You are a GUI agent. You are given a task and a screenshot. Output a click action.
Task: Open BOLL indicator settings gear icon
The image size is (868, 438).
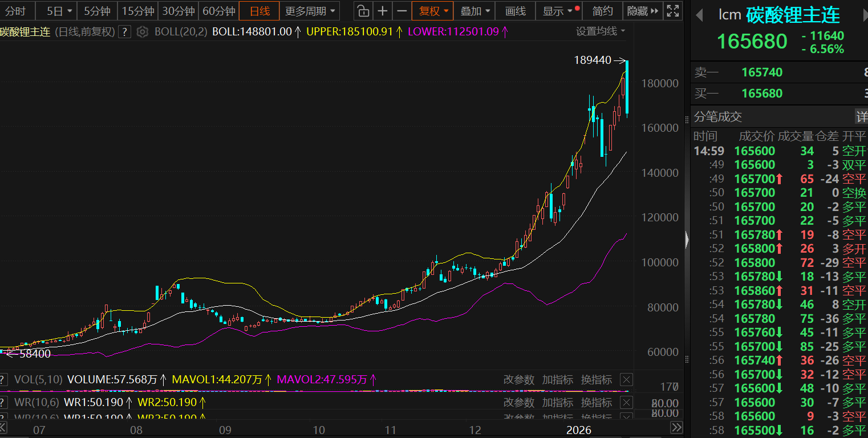pyautogui.click(x=142, y=32)
